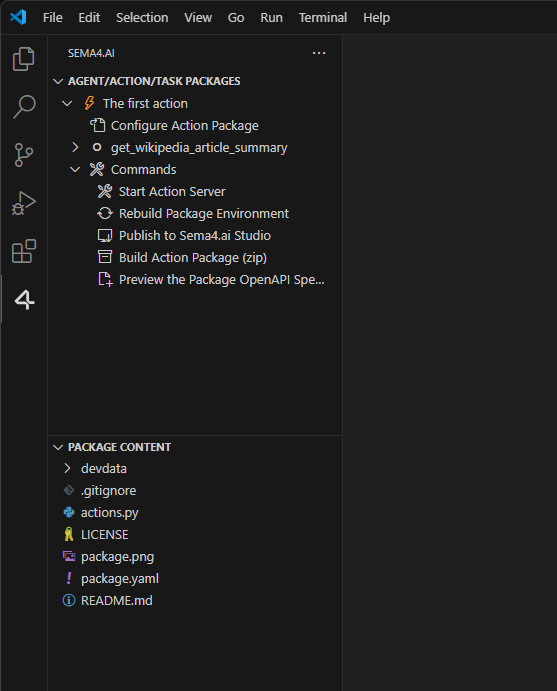Open the Help menu
Viewport: 557px width, 691px height.
[376, 18]
